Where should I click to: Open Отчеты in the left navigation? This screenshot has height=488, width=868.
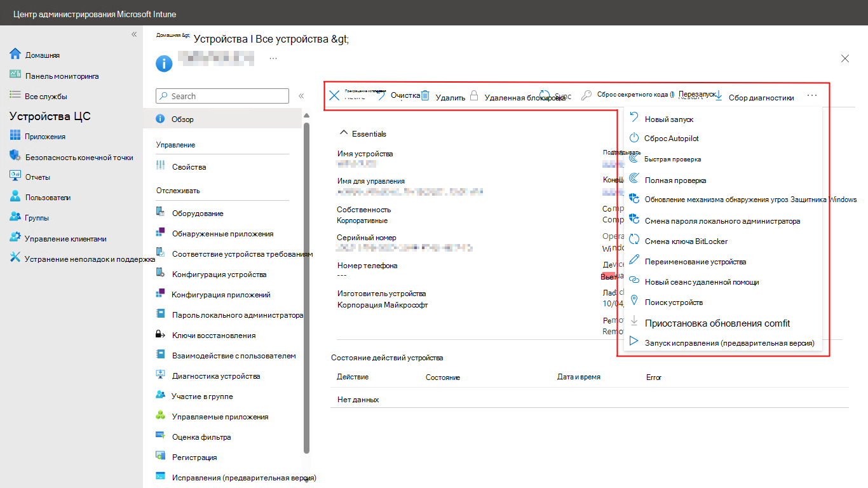(30, 177)
